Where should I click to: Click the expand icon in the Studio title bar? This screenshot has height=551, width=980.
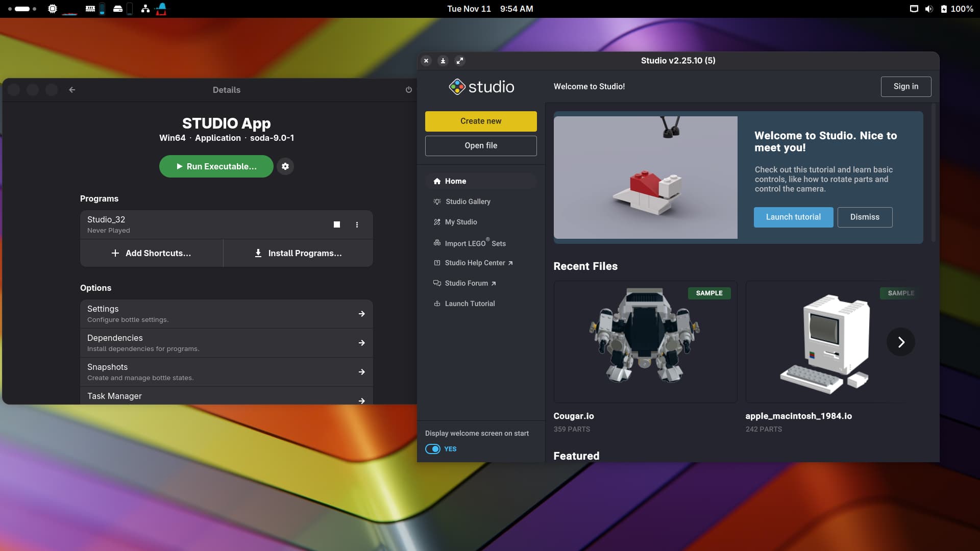coord(460,61)
